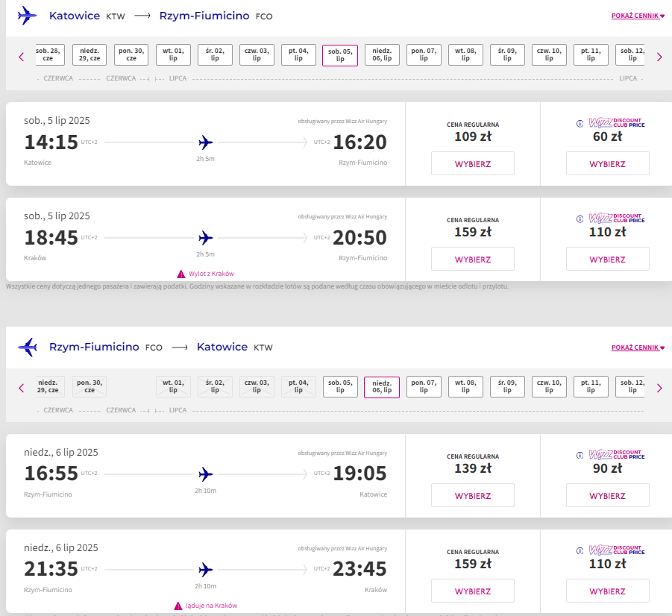This screenshot has width=672, height=616.
Task: Choose Wizz Discount Club price 60 zł
Action: tap(607, 163)
